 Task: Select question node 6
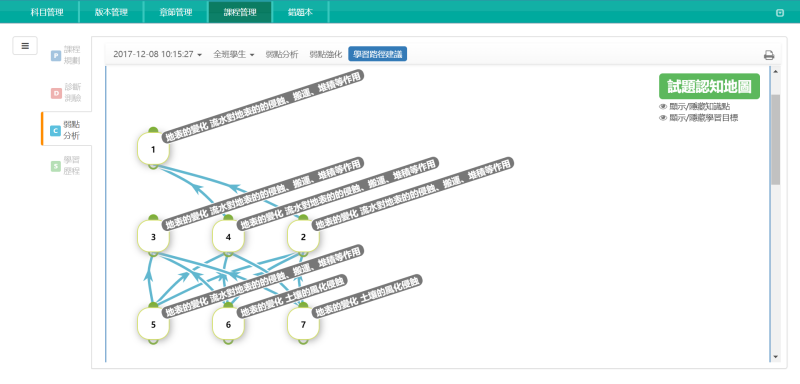228,324
